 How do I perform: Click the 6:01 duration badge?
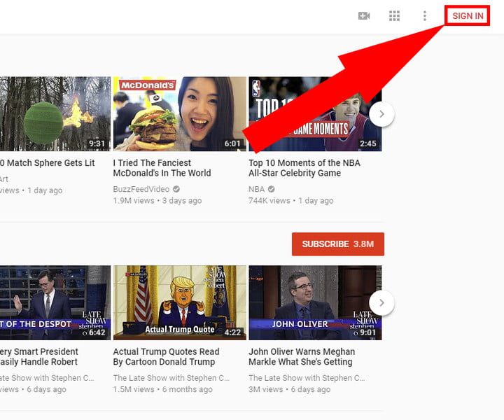232,143
